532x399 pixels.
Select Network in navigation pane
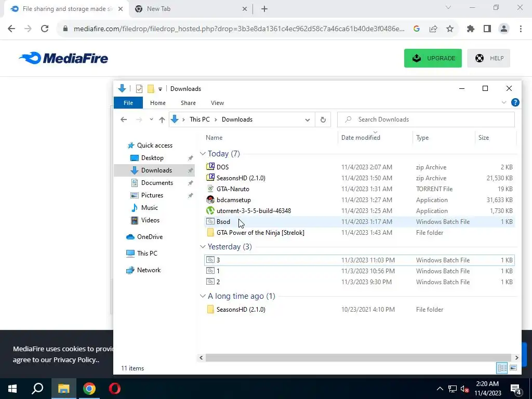(149, 270)
